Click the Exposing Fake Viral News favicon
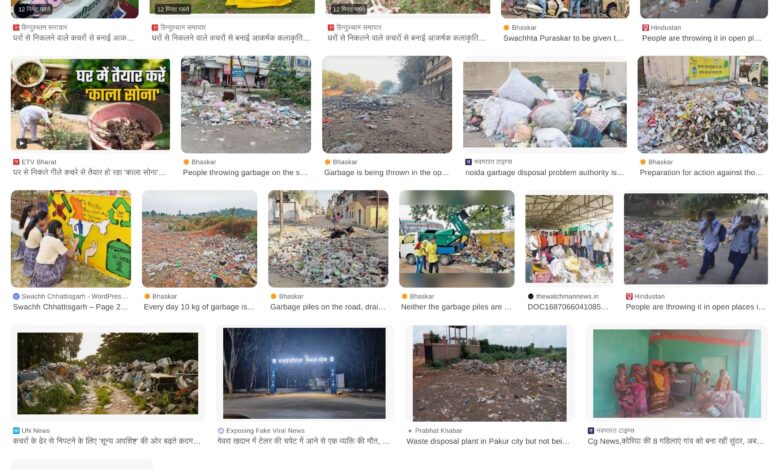The width and height of the screenshot is (780, 470). (x=221, y=431)
